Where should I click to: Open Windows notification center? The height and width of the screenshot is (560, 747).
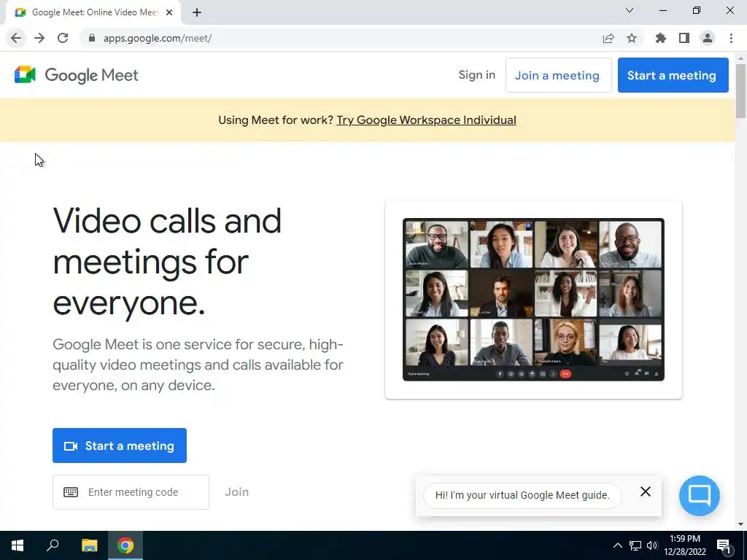(x=724, y=545)
